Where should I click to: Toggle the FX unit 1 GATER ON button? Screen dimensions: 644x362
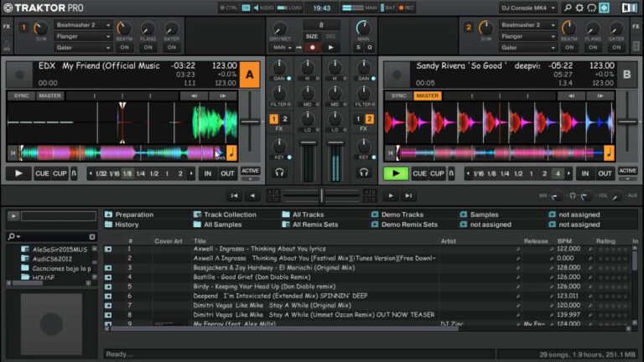coord(172,48)
